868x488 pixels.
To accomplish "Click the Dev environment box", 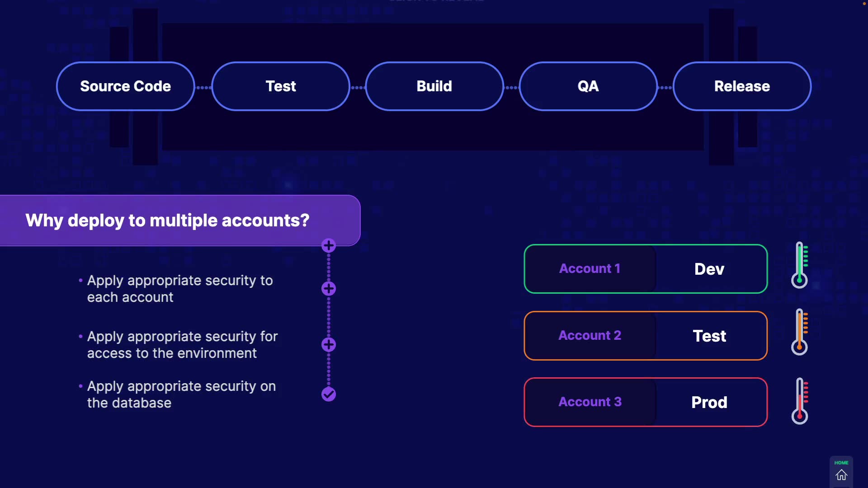I will tap(710, 269).
